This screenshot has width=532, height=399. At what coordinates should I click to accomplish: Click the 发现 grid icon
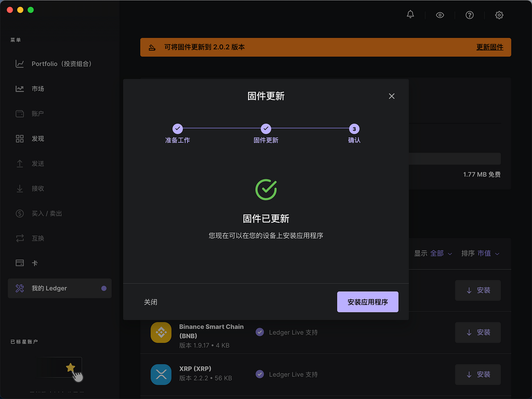[20, 139]
